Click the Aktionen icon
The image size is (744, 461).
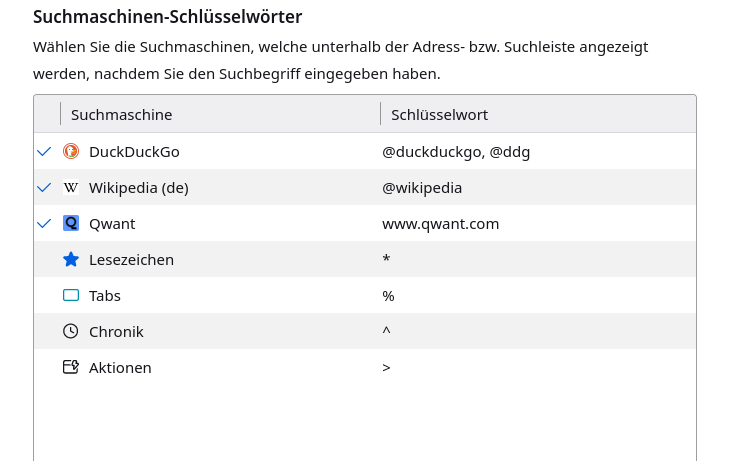point(71,368)
